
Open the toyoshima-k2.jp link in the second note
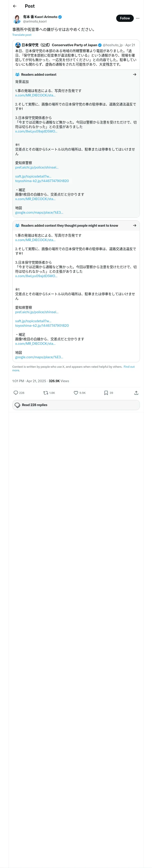[42, 325]
